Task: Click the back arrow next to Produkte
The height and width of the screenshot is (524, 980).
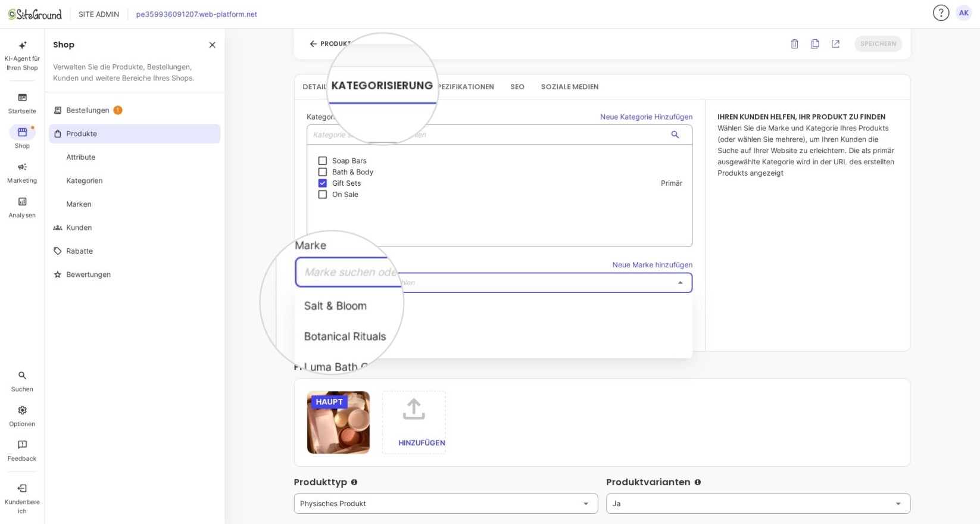Action: [313, 44]
